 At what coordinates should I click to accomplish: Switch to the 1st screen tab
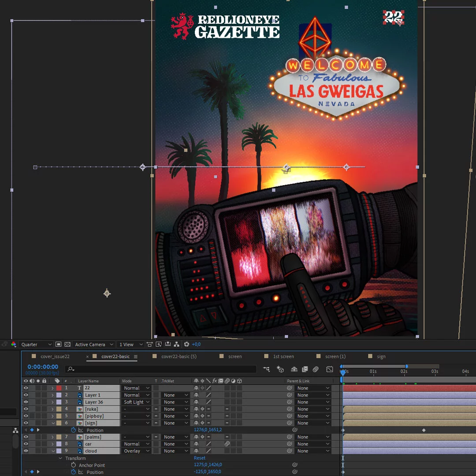(283, 357)
